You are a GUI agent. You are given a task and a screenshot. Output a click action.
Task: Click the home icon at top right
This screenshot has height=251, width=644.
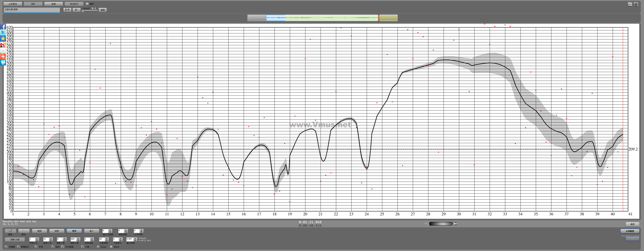(630, 4)
